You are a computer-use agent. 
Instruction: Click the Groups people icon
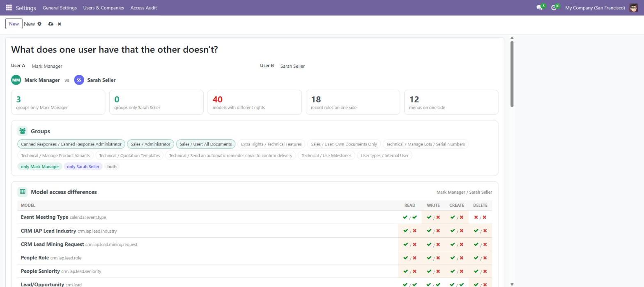(x=23, y=131)
